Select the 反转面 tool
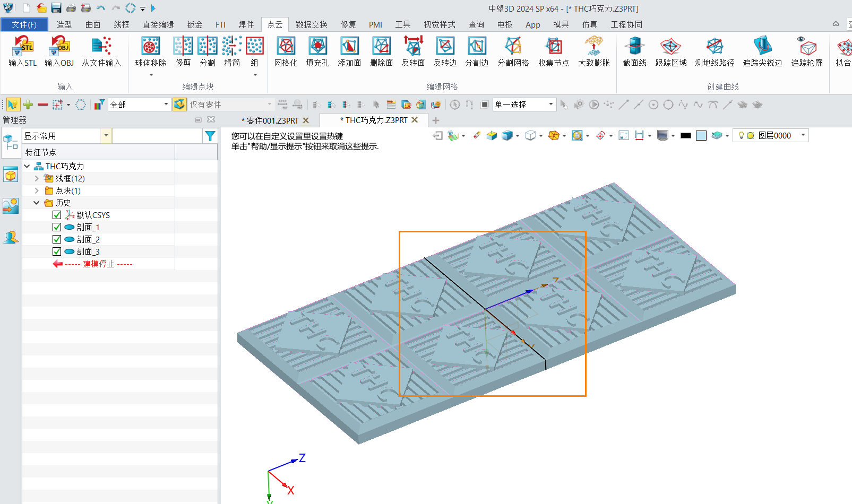852x504 pixels. 414,51
